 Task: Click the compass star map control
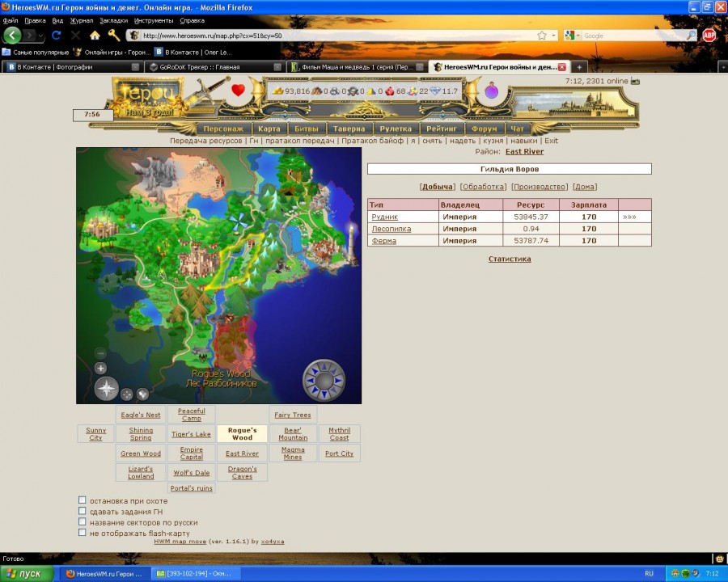point(106,389)
